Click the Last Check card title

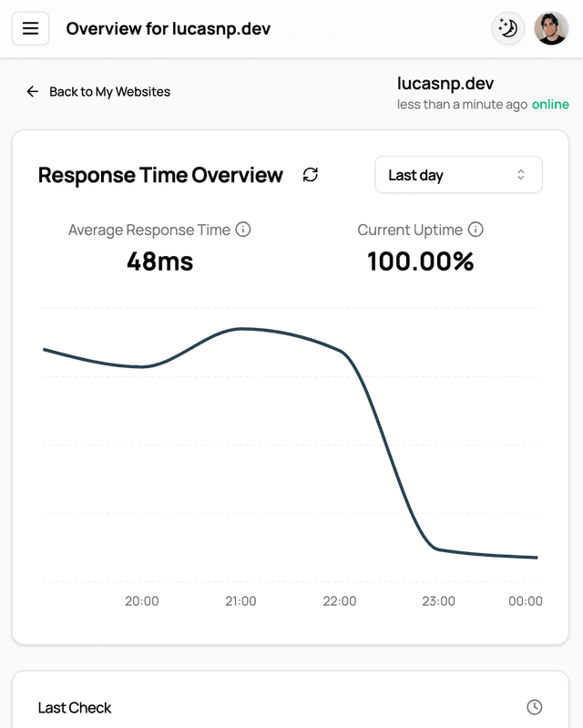point(75,708)
